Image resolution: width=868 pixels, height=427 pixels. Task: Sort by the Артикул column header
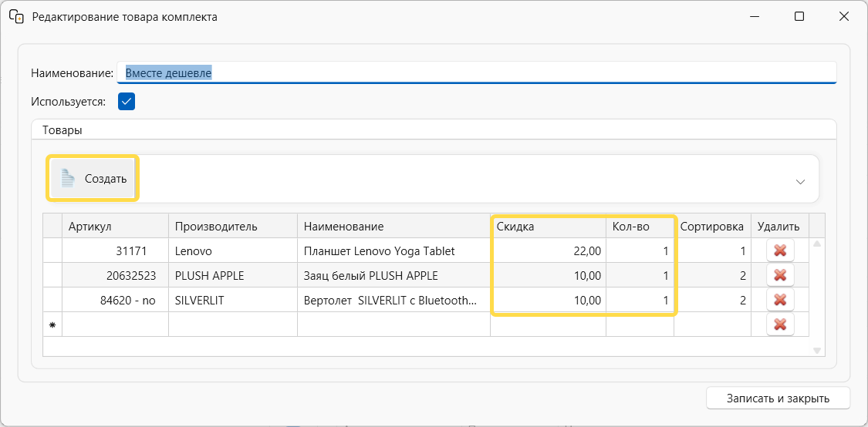click(114, 226)
